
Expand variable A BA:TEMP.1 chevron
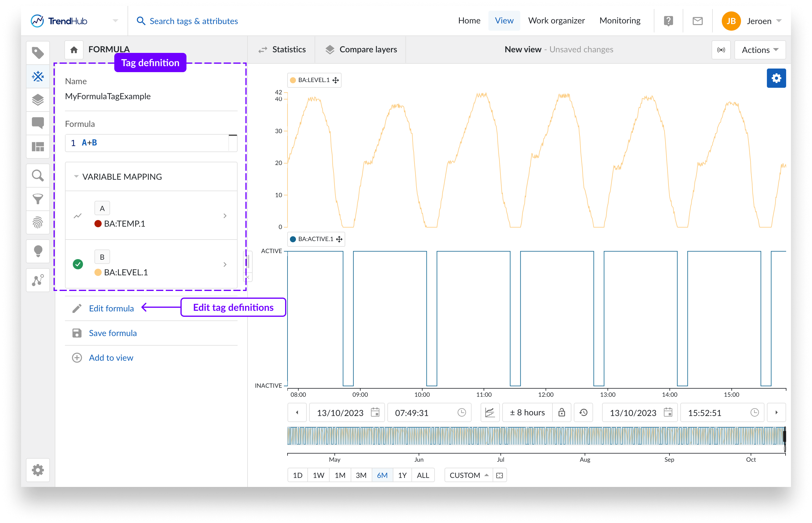(x=225, y=216)
